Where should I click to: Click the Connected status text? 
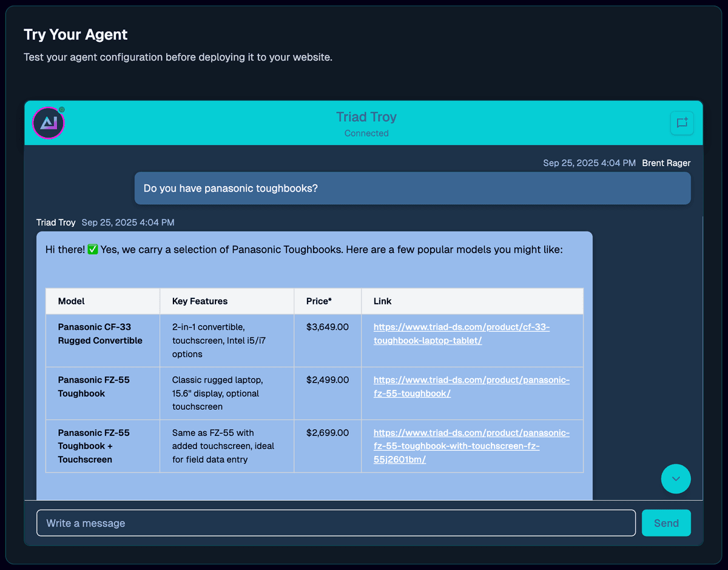(x=366, y=133)
